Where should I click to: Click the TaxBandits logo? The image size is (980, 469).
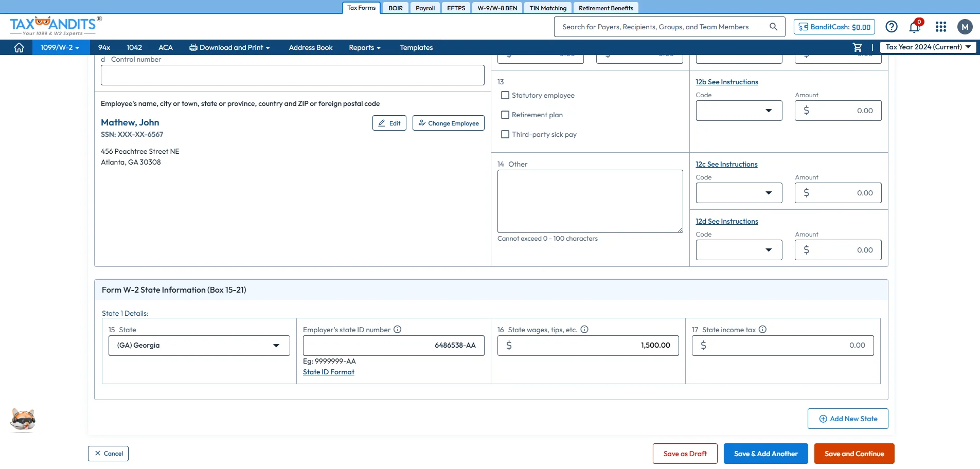[56, 26]
